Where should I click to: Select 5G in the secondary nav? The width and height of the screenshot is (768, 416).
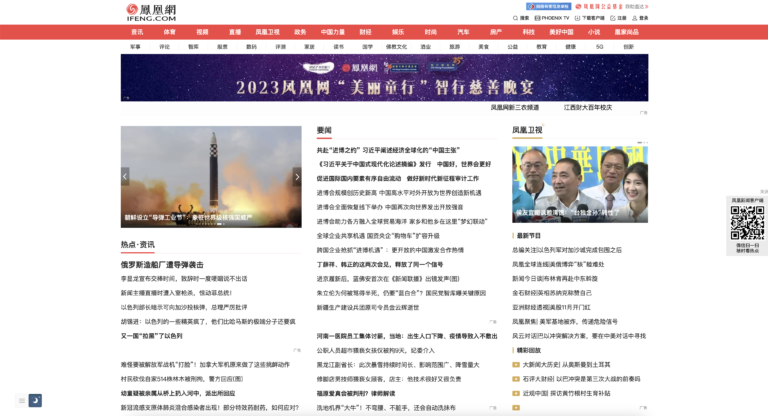coord(600,47)
